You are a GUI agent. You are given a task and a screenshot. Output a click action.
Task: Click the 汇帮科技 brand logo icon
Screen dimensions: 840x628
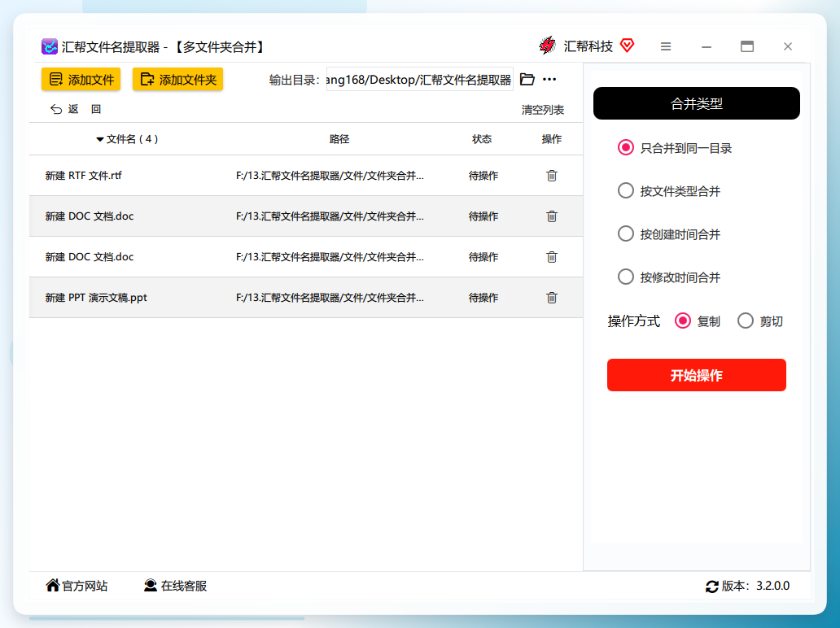coord(547,46)
